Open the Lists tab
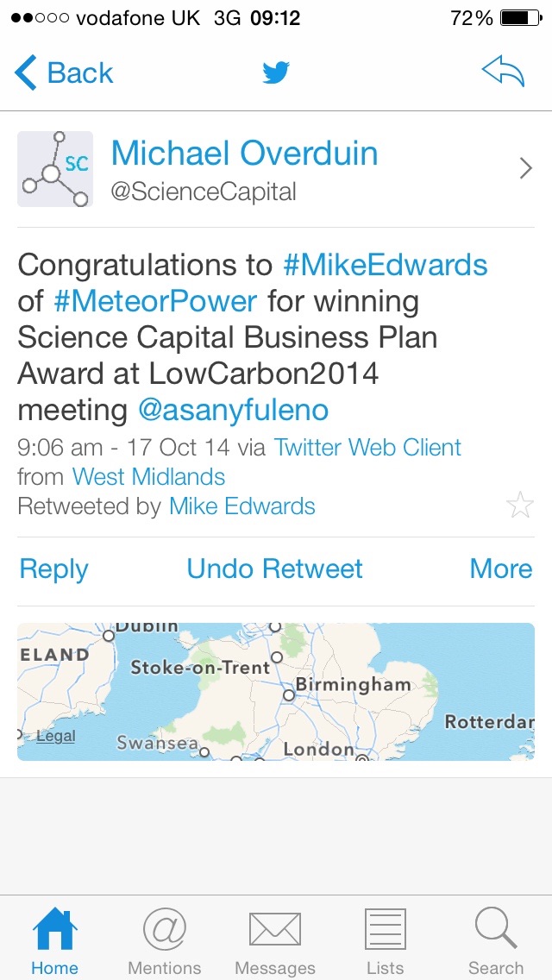This screenshot has width=552, height=980. coord(385,942)
